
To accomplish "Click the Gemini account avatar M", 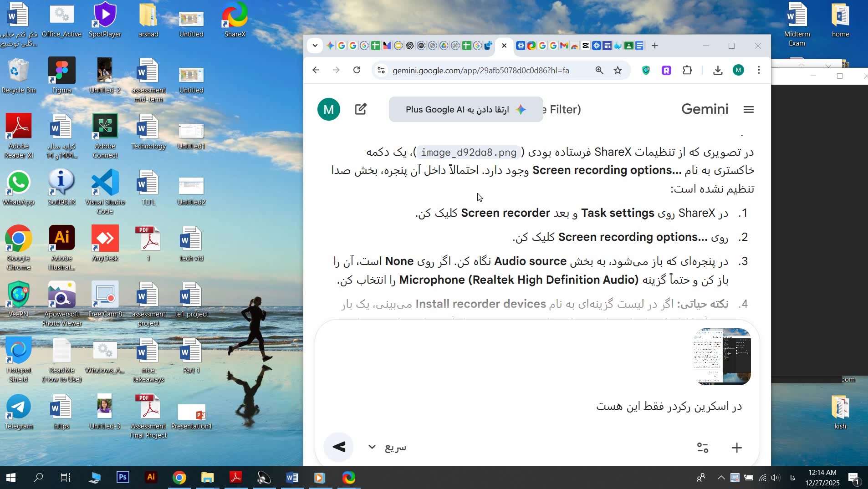I will tap(329, 109).
